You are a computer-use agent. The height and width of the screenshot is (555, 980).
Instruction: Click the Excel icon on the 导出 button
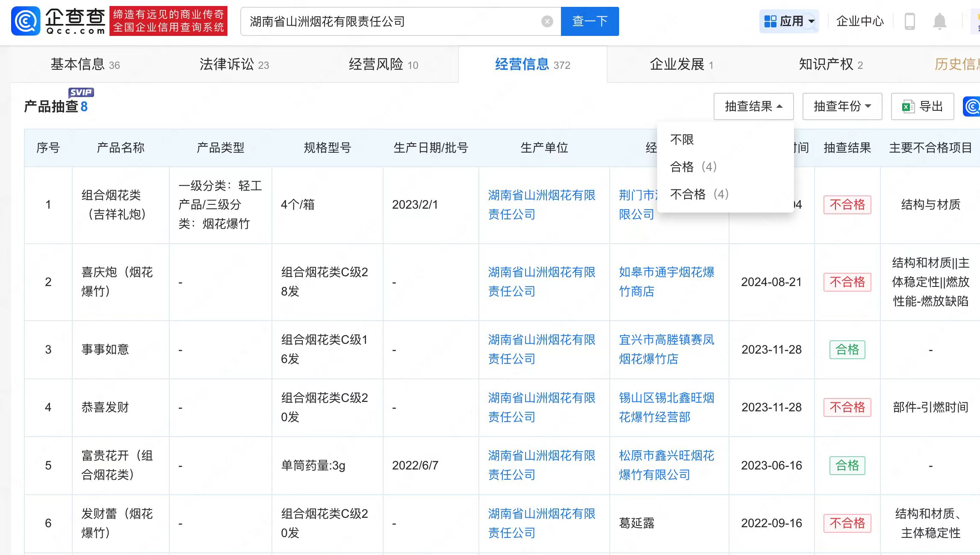click(x=908, y=106)
